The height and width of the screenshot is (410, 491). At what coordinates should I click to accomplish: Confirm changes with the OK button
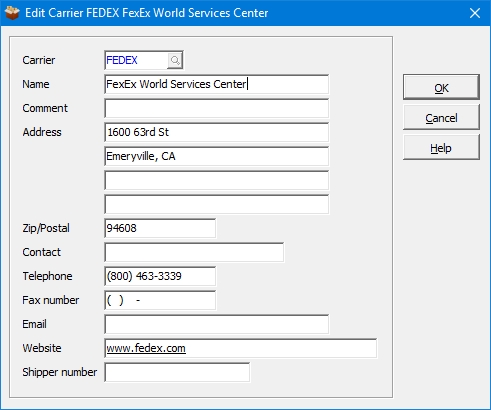pos(441,87)
